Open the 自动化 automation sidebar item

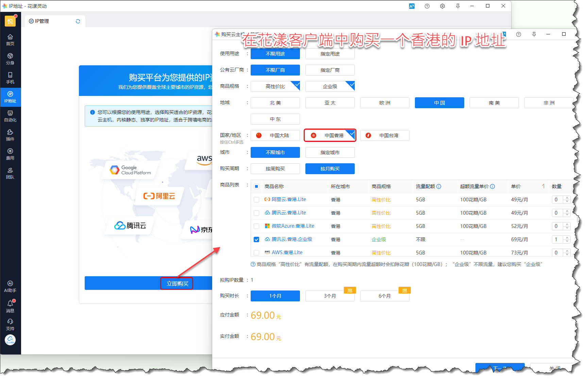tap(10, 116)
